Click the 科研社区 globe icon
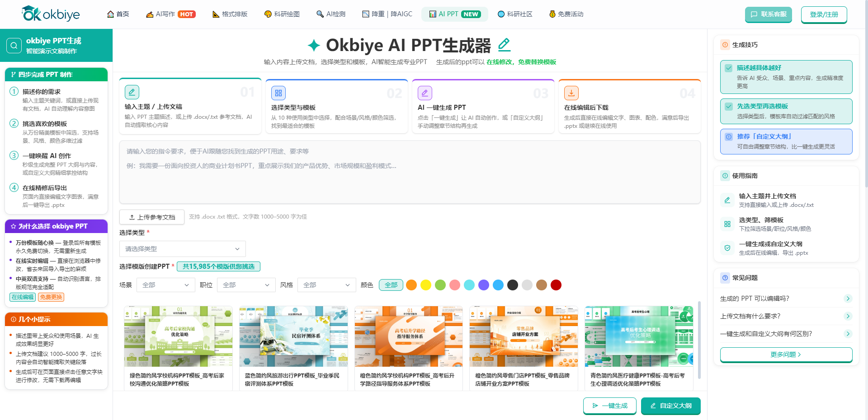 pyautogui.click(x=501, y=14)
